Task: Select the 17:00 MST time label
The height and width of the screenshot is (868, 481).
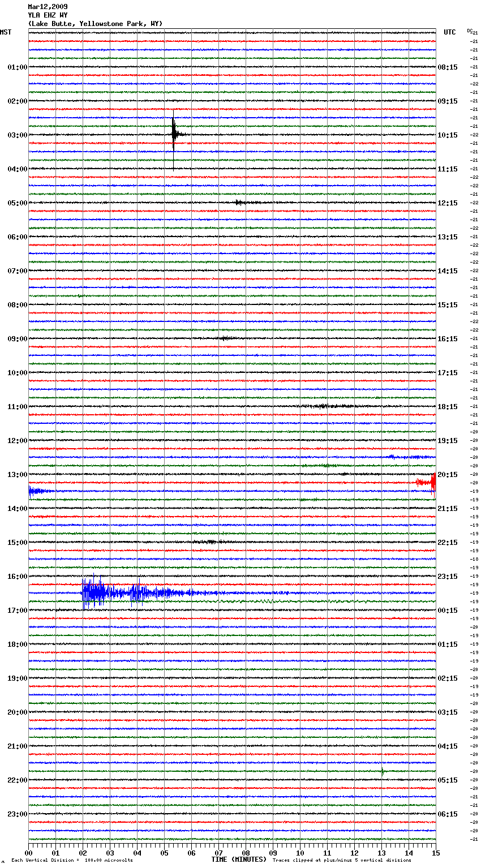Action: tap(17, 611)
